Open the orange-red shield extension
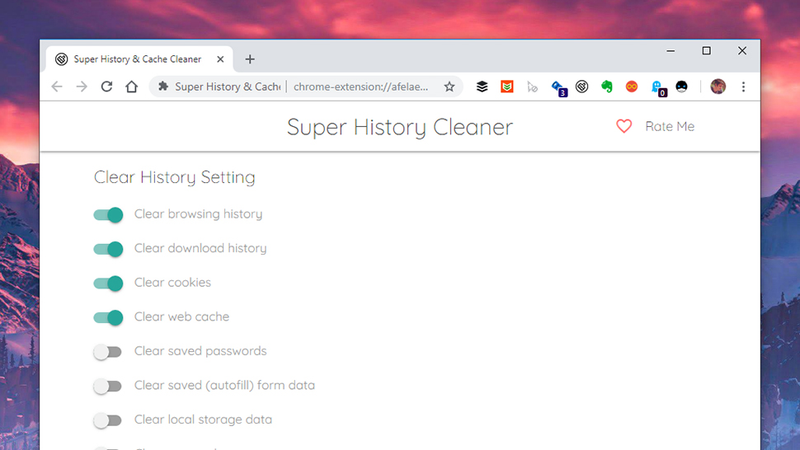 coord(507,87)
